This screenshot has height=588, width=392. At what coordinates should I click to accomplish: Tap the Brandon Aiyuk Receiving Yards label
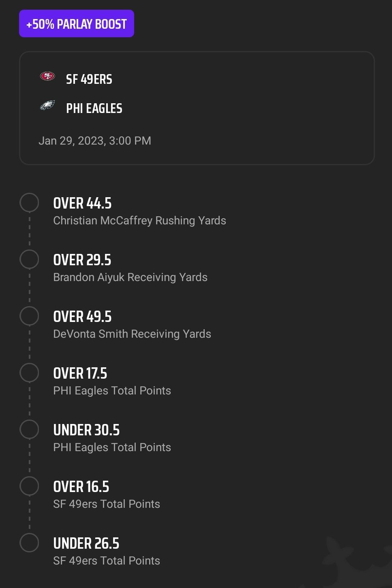pos(131,277)
